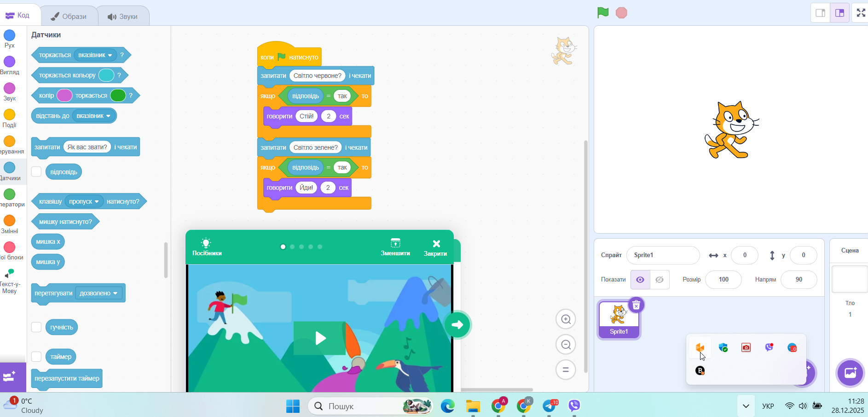
Task: Switch to the large stage layout
Action: (x=839, y=13)
